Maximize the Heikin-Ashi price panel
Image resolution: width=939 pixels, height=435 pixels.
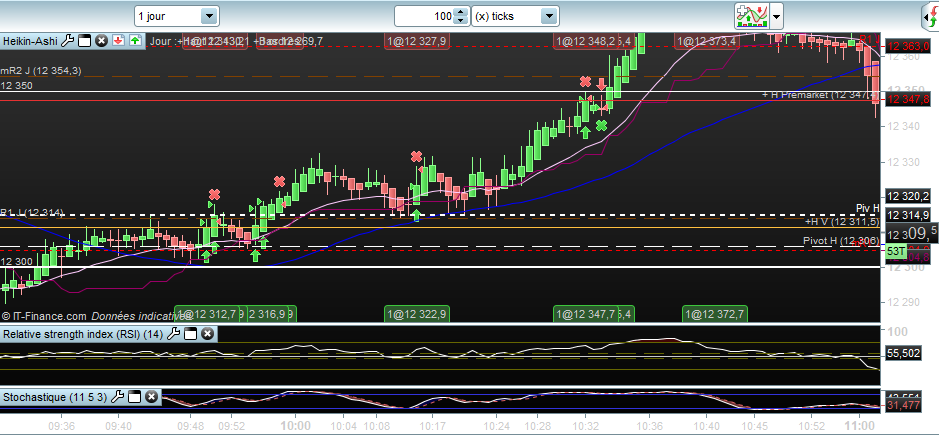click(x=85, y=41)
